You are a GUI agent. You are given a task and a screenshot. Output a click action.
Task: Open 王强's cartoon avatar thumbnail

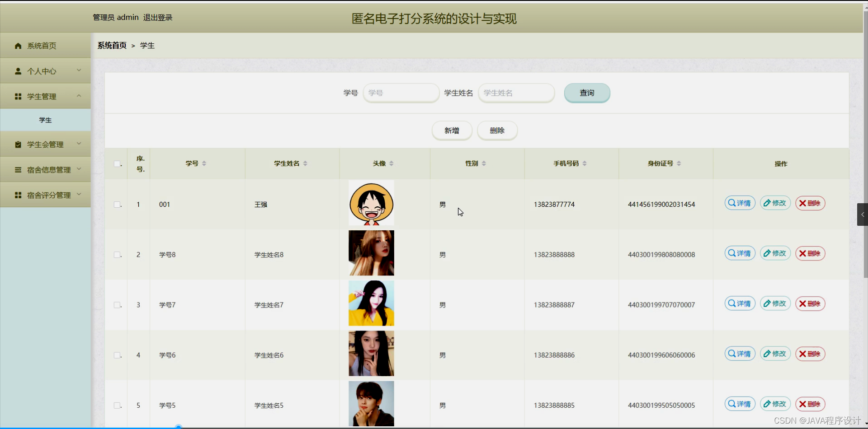coord(371,203)
